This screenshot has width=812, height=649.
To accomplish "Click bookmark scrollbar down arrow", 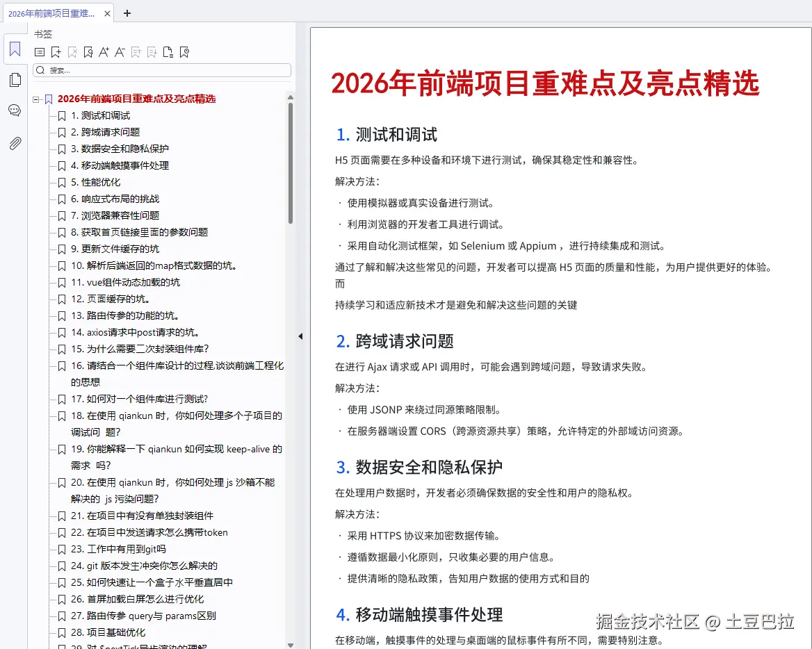I will pos(291,645).
